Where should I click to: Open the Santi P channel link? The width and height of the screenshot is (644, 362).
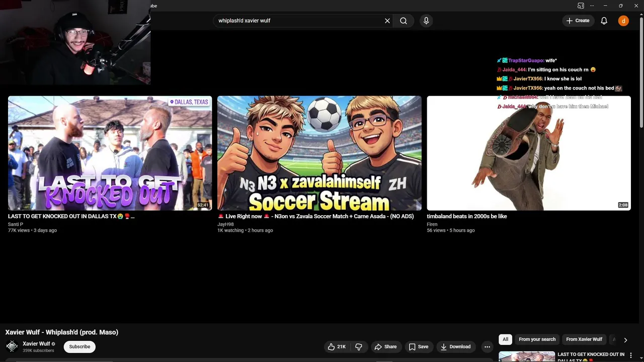[x=16, y=224]
